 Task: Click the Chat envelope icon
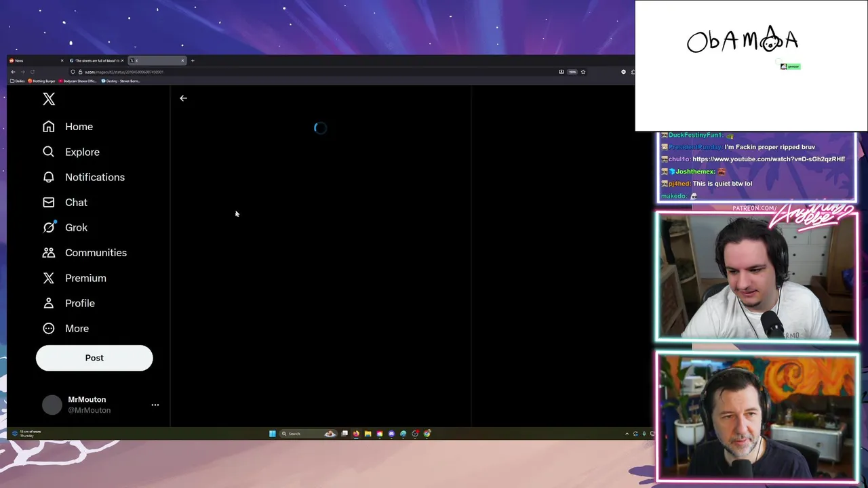pos(49,202)
